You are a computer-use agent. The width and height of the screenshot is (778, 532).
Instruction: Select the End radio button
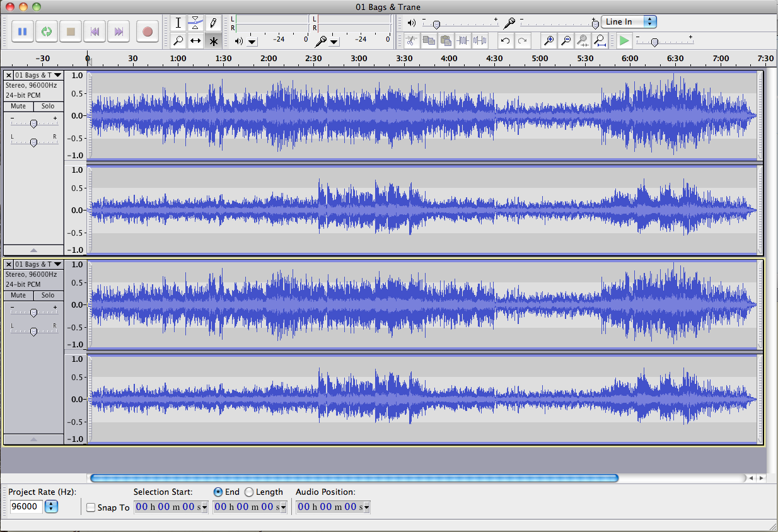point(218,492)
